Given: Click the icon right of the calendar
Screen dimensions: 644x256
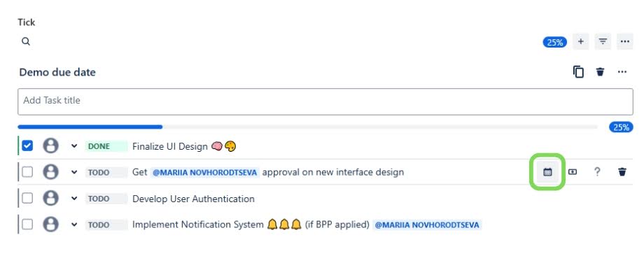Looking at the screenshot, I should point(573,172).
